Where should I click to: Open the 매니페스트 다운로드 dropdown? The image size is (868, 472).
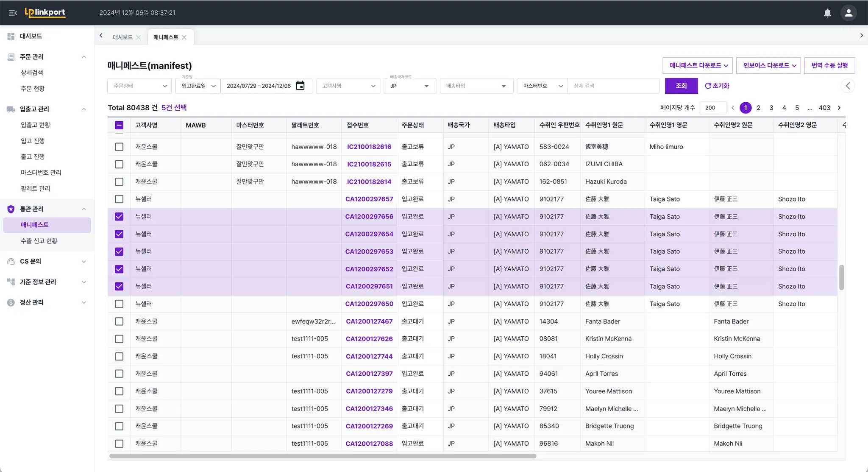pos(698,65)
